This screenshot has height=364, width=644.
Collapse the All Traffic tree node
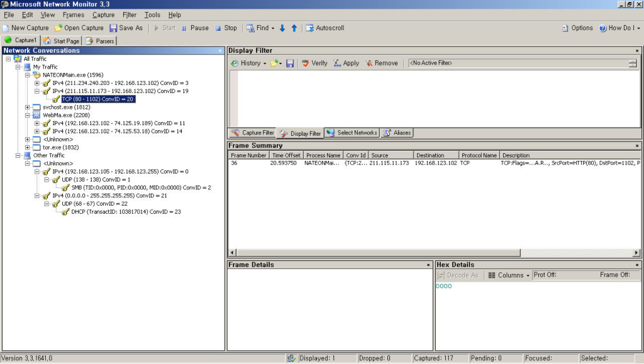point(8,59)
